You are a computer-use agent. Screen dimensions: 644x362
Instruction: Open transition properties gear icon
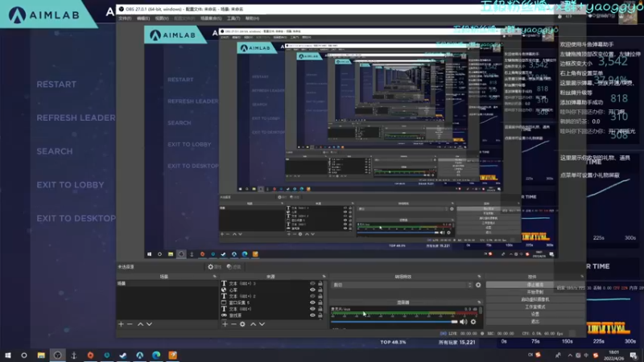tap(478, 285)
